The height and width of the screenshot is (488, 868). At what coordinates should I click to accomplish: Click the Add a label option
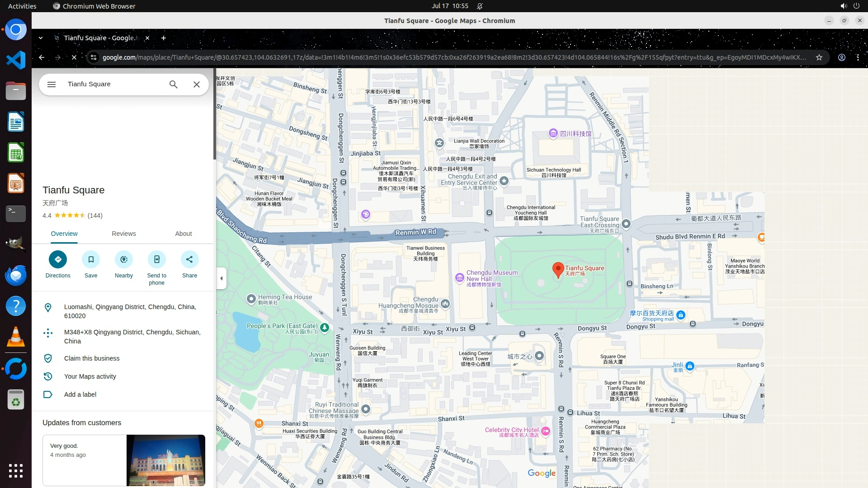[x=80, y=394]
